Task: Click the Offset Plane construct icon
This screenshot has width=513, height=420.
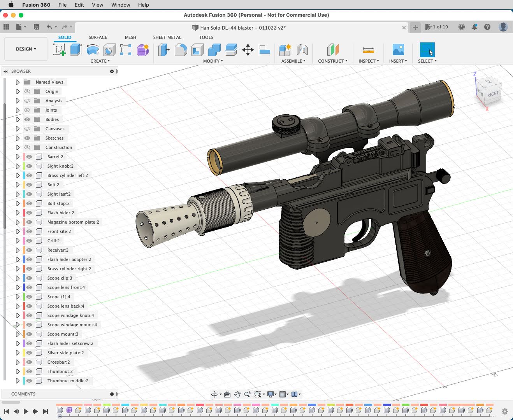Action: click(333, 50)
